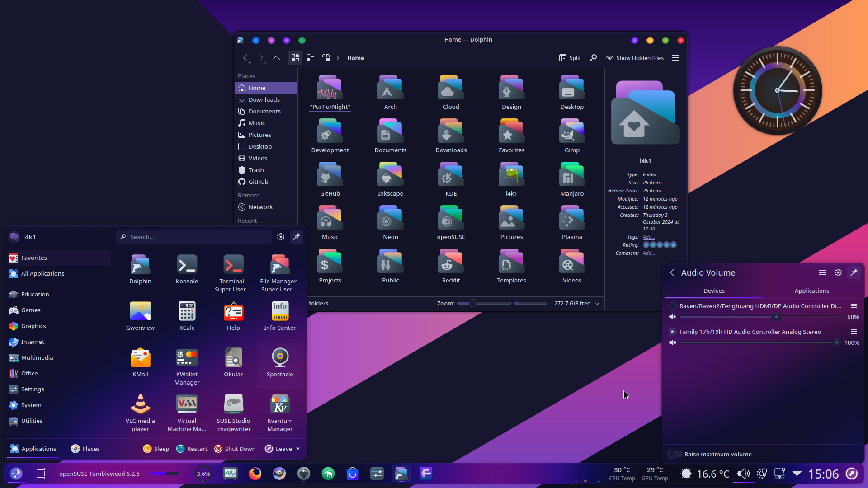Click the Add comment link in info panel
This screenshot has width=868, height=488.
point(649,253)
